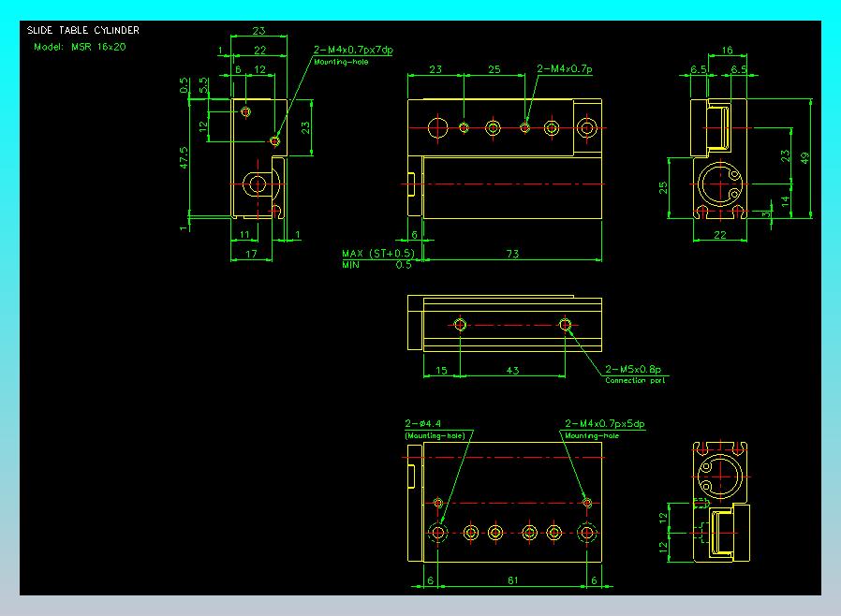This screenshot has height=616, width=841.
Task: Select the '5.5' dimension value
Action: (203, 85)
